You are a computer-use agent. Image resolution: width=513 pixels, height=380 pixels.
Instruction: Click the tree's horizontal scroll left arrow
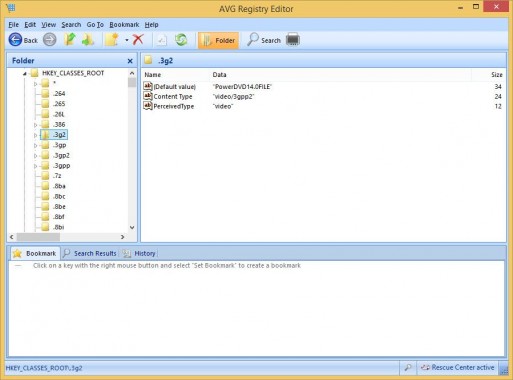pos(12,237)
